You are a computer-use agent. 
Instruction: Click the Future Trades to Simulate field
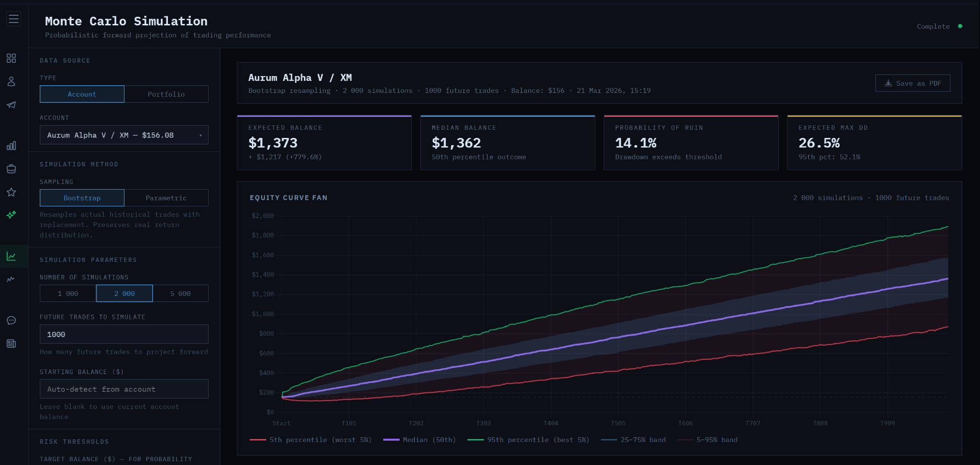(124, 334)
